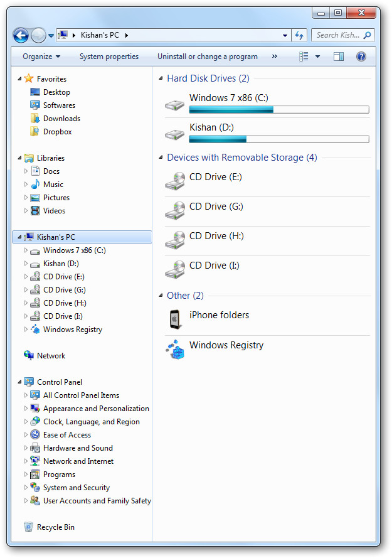This screenshot has height=558, width=392.
Task: Open All Control Panel Items
Action: (x=81, y=395)
